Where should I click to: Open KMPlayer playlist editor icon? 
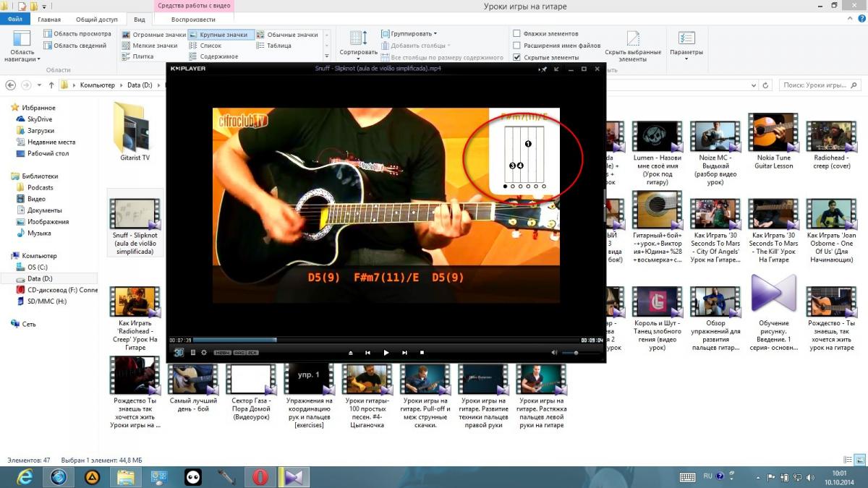point(193,353)
